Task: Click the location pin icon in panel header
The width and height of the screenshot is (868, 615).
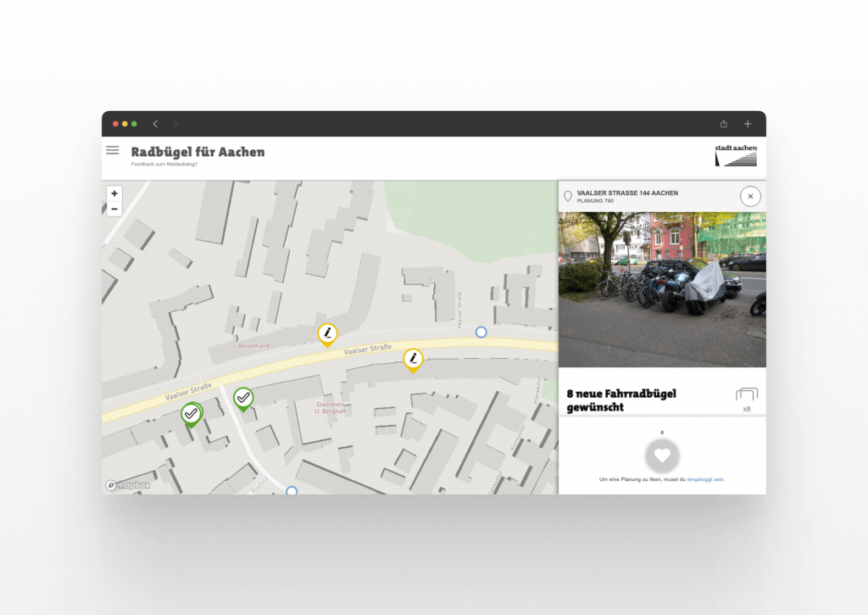Action: (568, 197)
